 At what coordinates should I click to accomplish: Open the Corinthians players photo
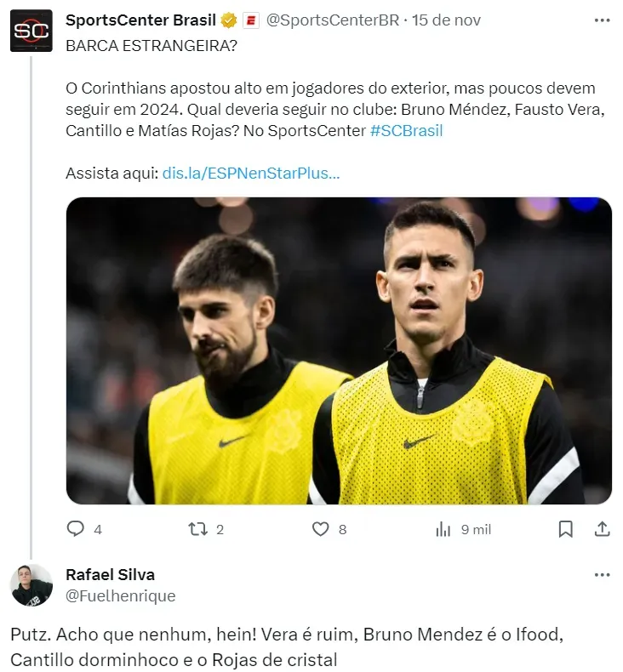tap(339, 350)
